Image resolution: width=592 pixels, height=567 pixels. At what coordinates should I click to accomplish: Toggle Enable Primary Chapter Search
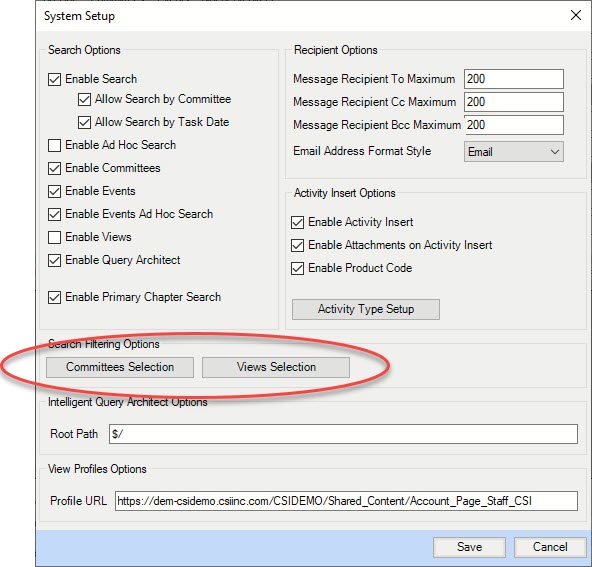[54, 297]
